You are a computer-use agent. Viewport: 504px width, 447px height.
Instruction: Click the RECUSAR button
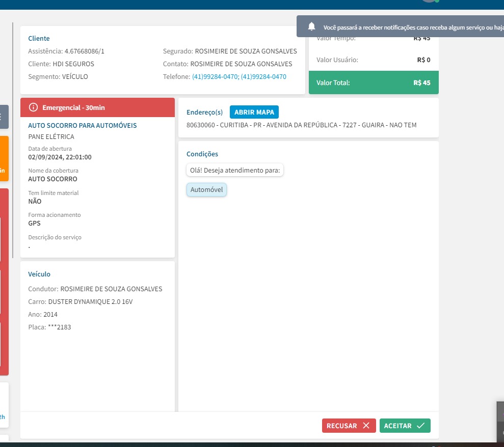coord(349,426)
